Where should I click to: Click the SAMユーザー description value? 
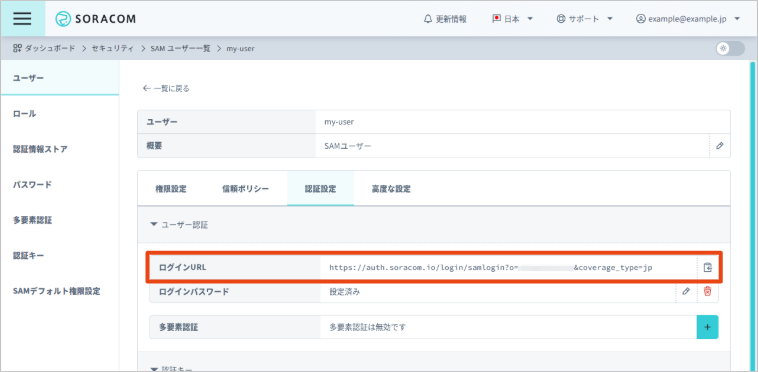click(348, 145)
